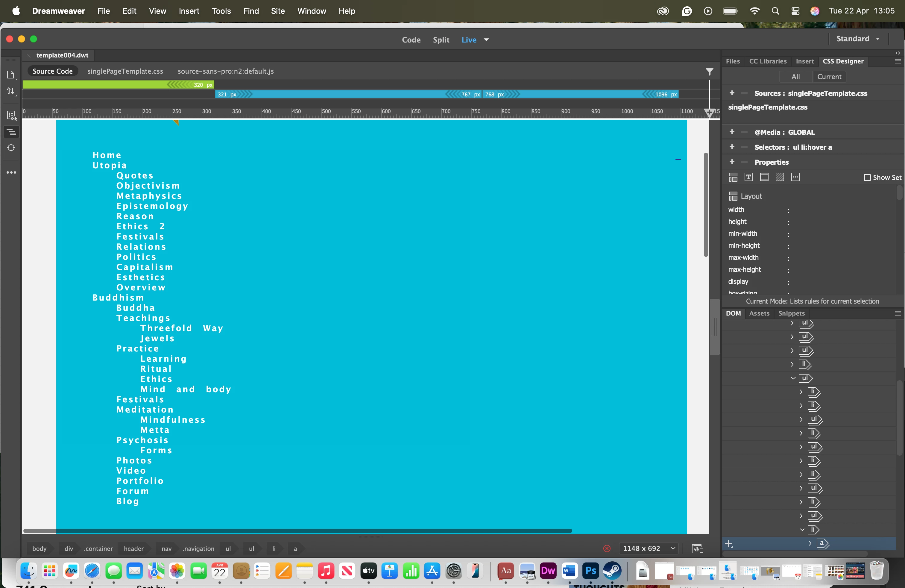The height and width of the screenshot is (588, 905).
Task: Switch to Split view
Action: point(441,40)
